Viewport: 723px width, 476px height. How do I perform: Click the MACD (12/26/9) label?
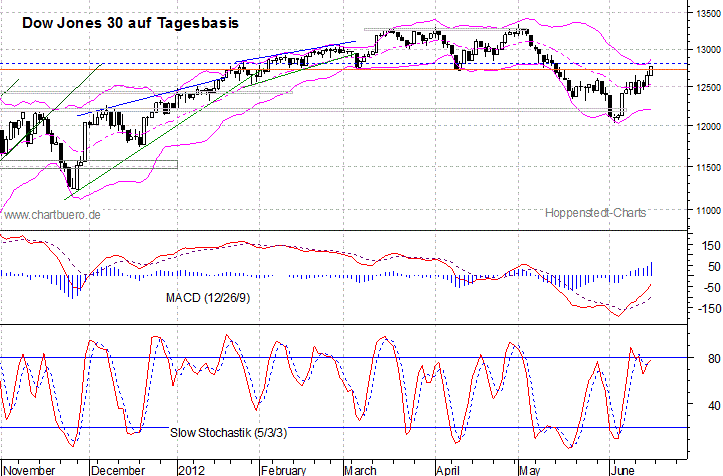point(208,298)
